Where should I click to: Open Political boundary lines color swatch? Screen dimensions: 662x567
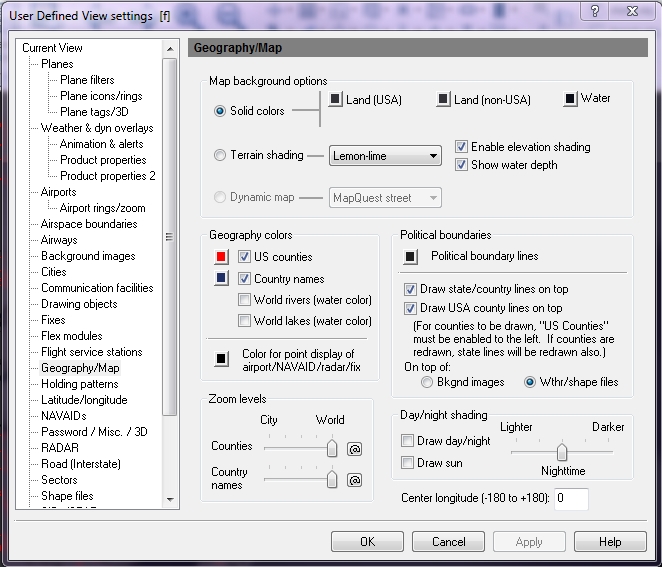pyautogui.click(x=410, y=257)
